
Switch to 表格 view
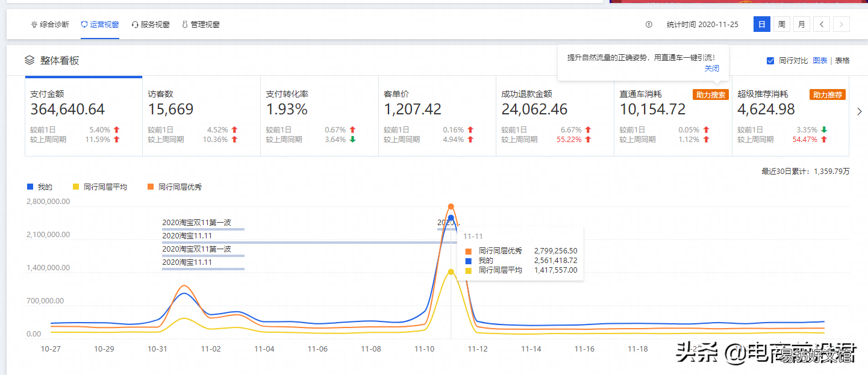click(842, 61)
